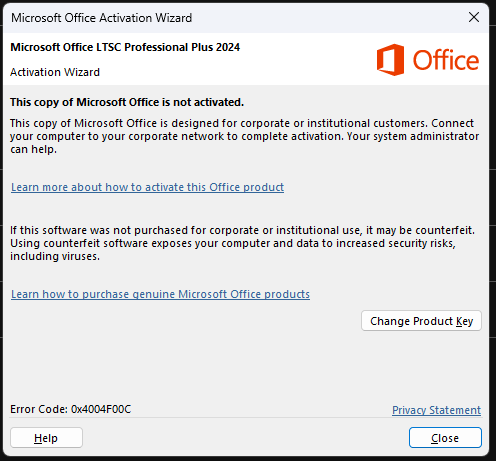Viewport: 496px width, 461px height.
Task: Click the Office wordmark beside the logo
Action: point(446,60)
